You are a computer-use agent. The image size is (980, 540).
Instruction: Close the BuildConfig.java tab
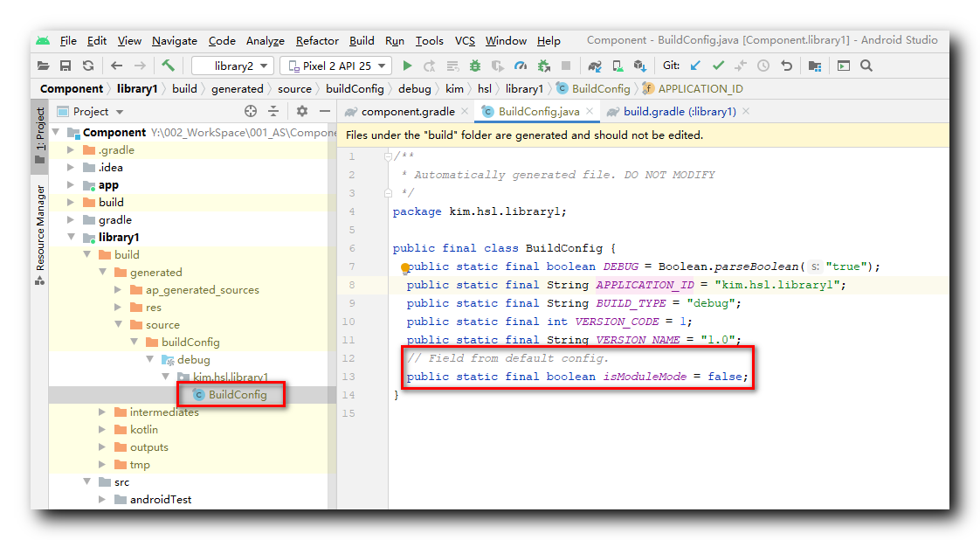(590, 111)
